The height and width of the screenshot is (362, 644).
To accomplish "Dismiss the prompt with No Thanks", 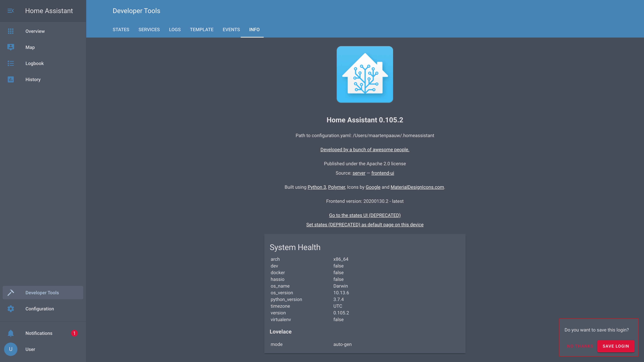I will click(580, 346).
